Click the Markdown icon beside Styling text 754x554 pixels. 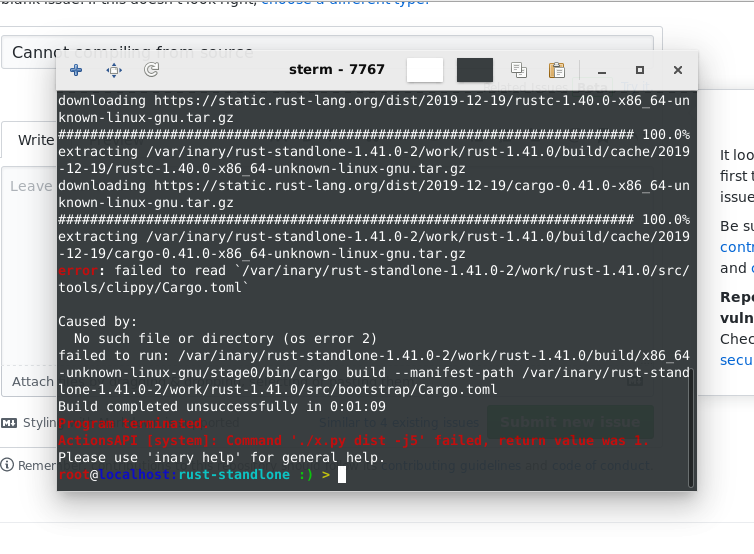pyautogui.click(x=9, y=423)
